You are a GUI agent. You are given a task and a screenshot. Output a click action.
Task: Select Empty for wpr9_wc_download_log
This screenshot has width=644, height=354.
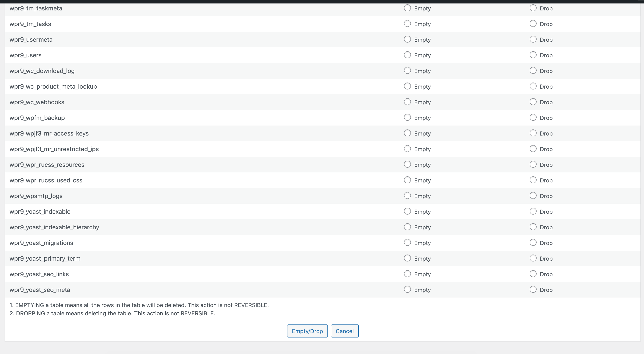pyautogui.click(x=407, y=71)
